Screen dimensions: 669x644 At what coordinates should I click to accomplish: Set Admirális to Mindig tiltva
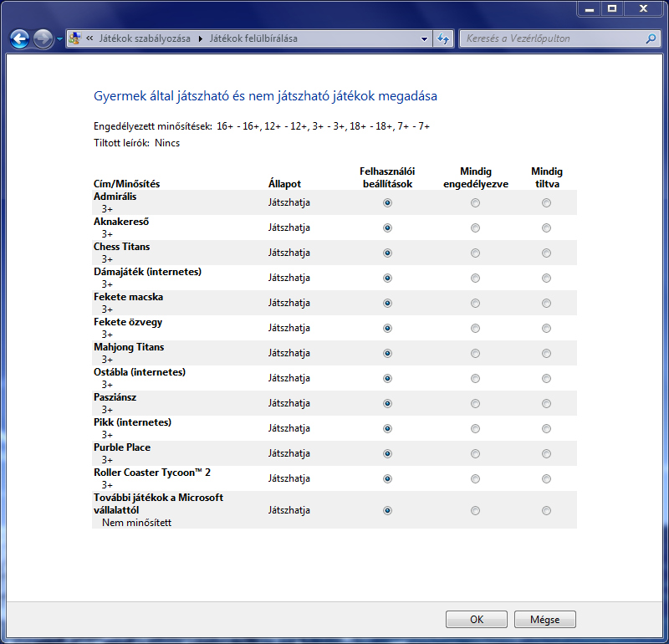(546, 202)
